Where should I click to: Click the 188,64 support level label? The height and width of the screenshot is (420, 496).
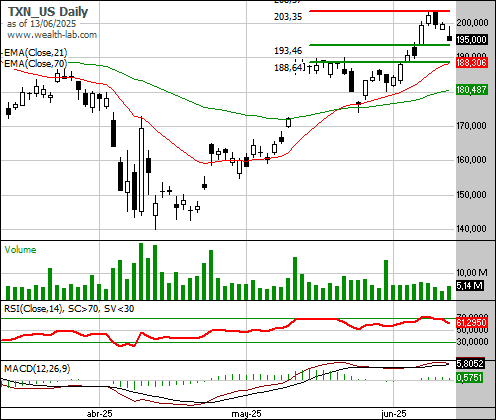tap(289, 68)
